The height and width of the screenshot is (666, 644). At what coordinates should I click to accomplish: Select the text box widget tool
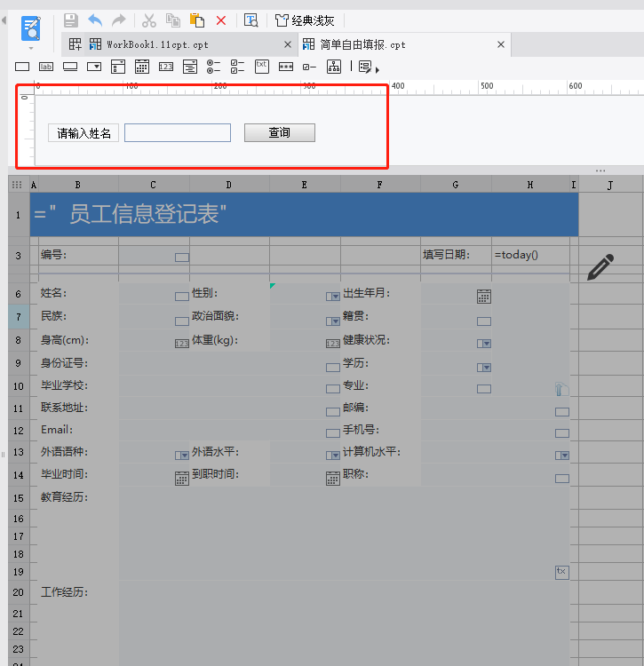pos(22,67)
